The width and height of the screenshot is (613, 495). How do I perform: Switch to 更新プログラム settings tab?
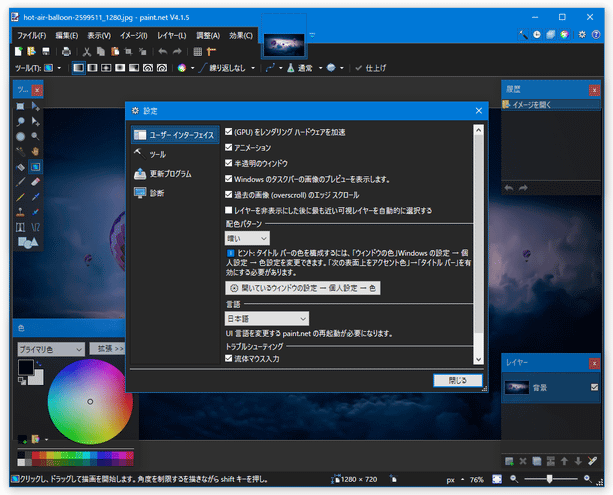[175, 174]
